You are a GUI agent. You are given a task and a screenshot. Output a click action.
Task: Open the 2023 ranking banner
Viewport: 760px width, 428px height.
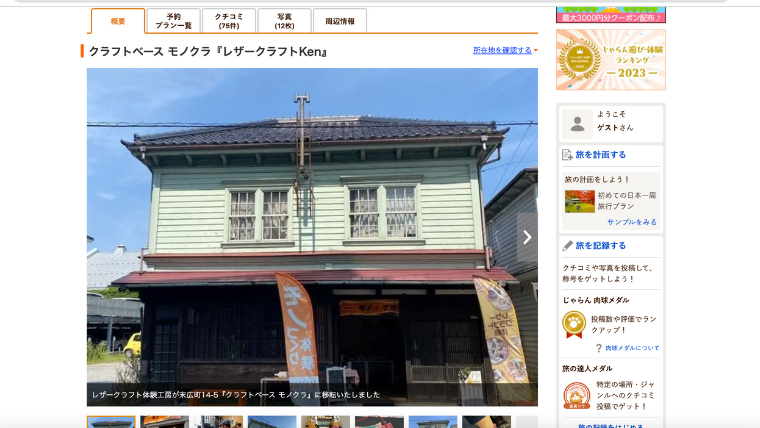click(x=610, y=59)
